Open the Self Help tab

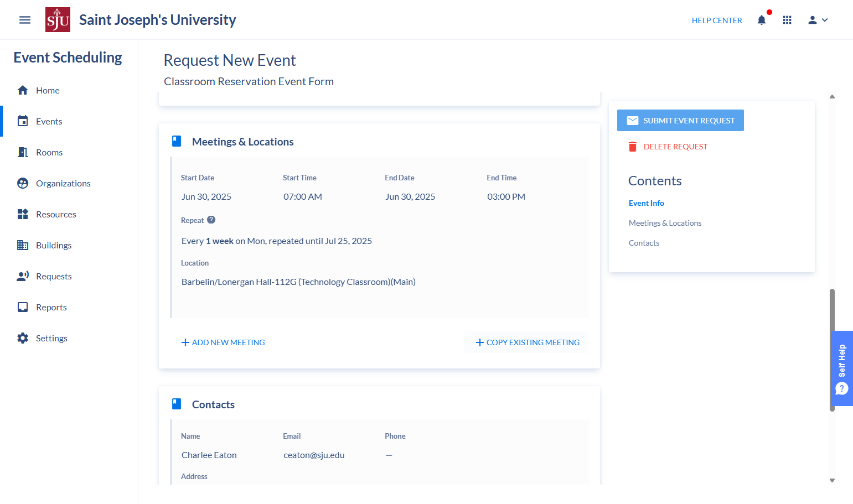click(x=842, y=368)
